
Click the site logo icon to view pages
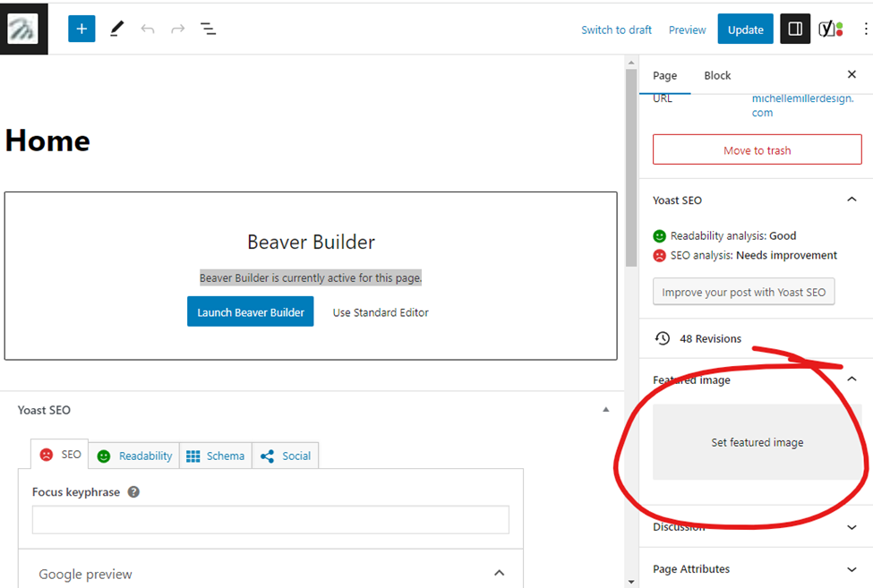tap(23, 29)
